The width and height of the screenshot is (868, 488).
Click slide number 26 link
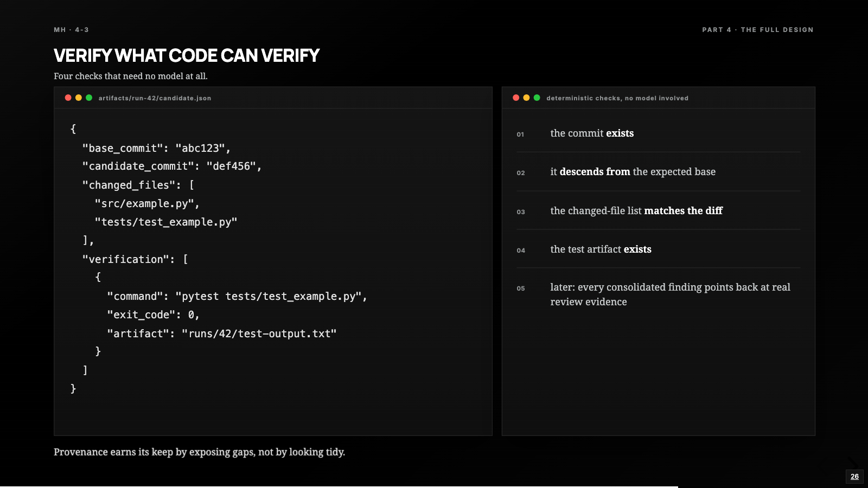tap(854, 477)
